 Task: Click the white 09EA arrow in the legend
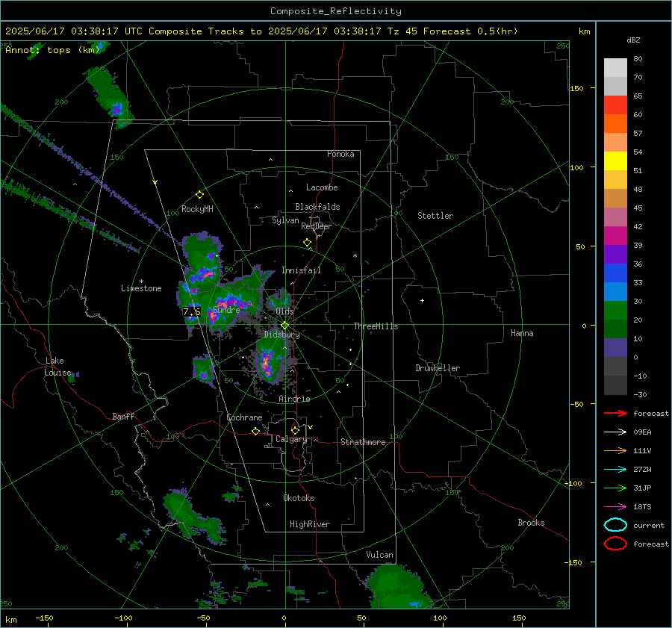[615, 432]
